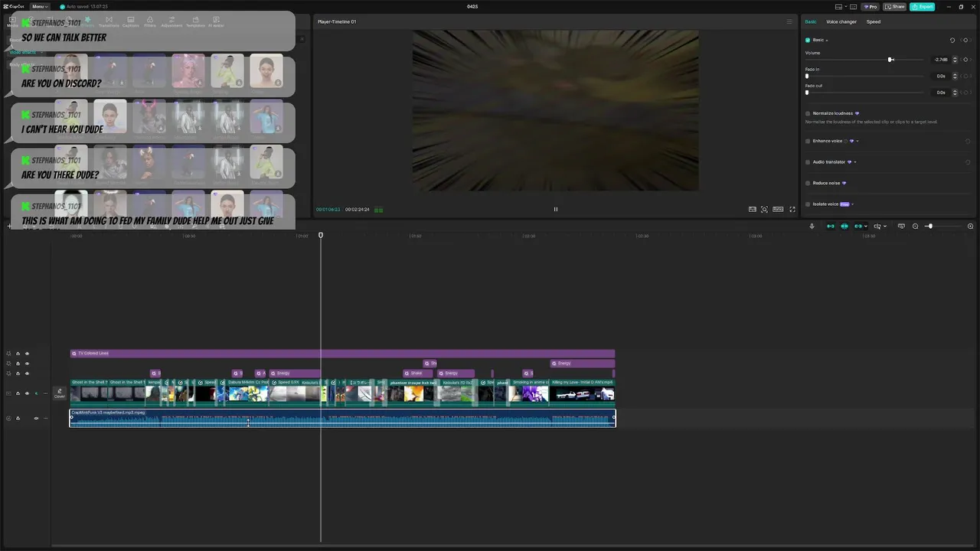This screenshot has height=551, width=980.
Task: Enable the Enhance voice checkbox
Action: coord(808,141)
